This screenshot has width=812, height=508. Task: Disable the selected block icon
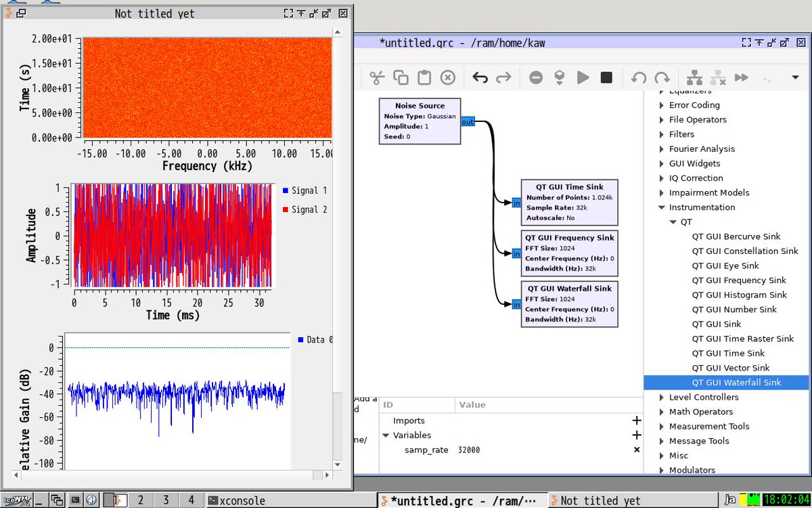point(718,77)
